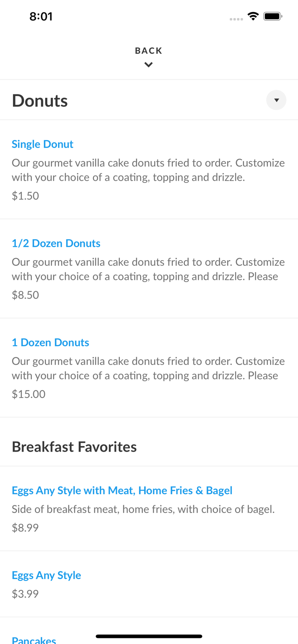Screen dimensions: 298x644
Task: Collapse the Donuts section using the circular arrow
Action: (x=276, y=100)
